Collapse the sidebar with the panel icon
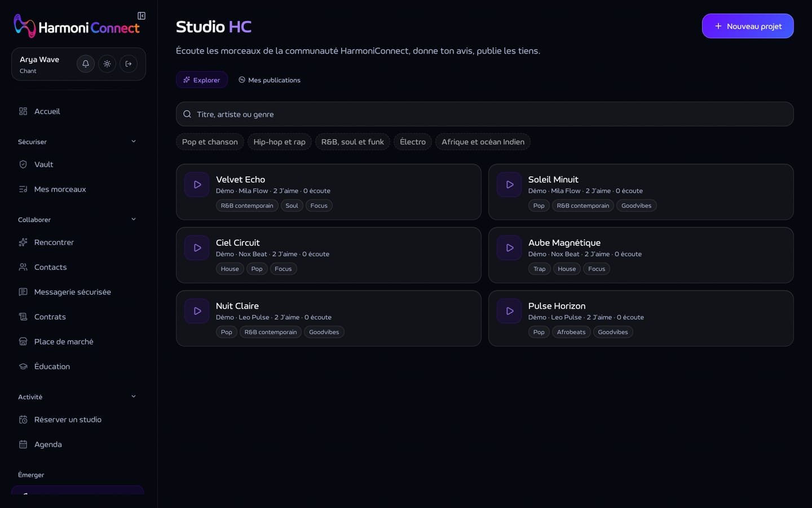This screenshot has height=508, width=812. [142, 16]
